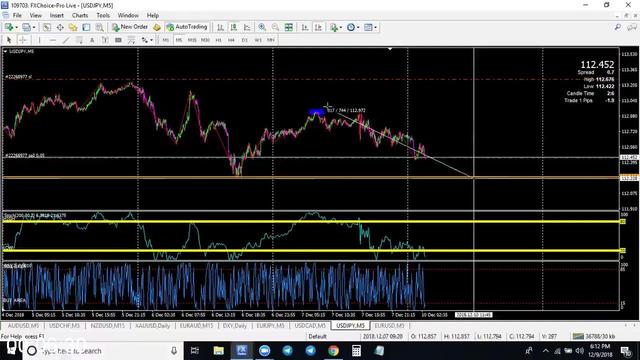Switch to the EURUSD,M5 chart tab
This screenshot has width=640, height=360.
coord(389,326)
